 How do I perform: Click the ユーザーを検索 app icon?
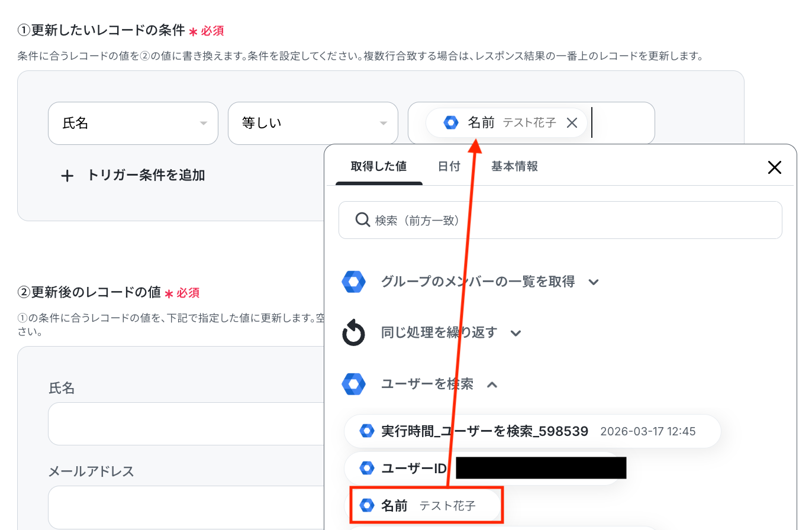click(354, 384)
